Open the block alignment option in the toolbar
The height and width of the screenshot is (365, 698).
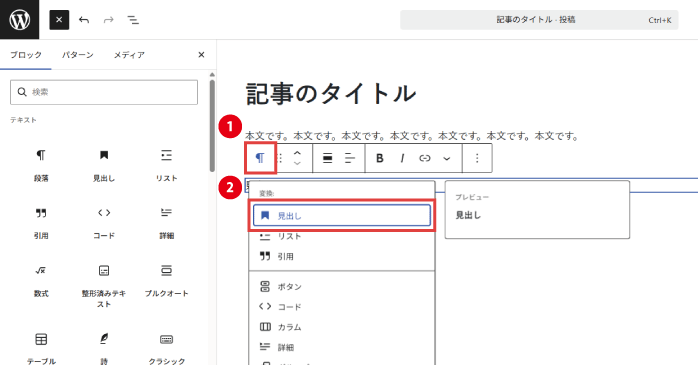pos(328,158)
